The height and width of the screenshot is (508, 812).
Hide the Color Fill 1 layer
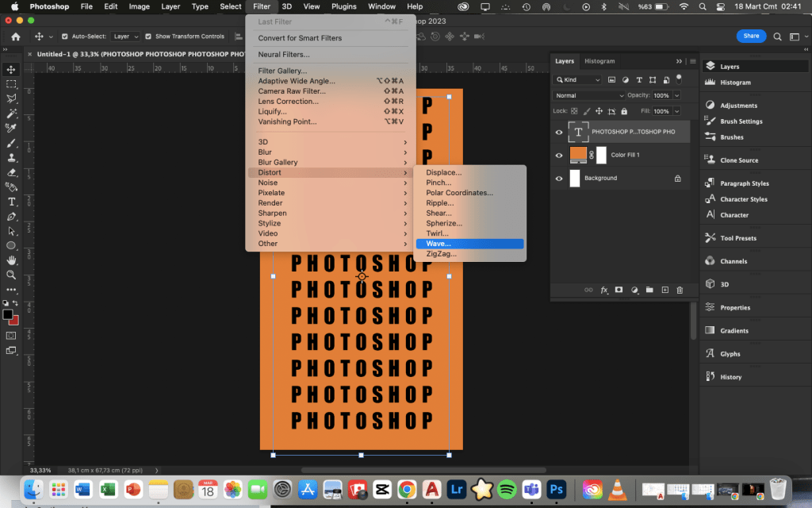tap(559, 155)
